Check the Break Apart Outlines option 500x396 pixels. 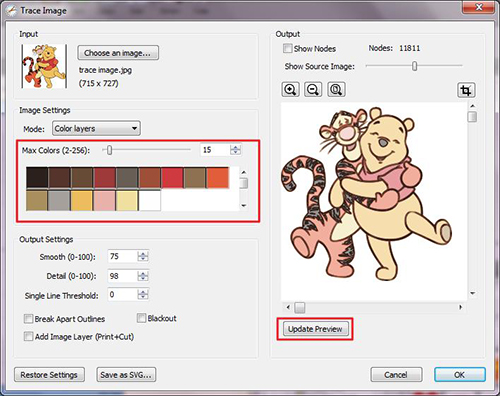(28, 319)
